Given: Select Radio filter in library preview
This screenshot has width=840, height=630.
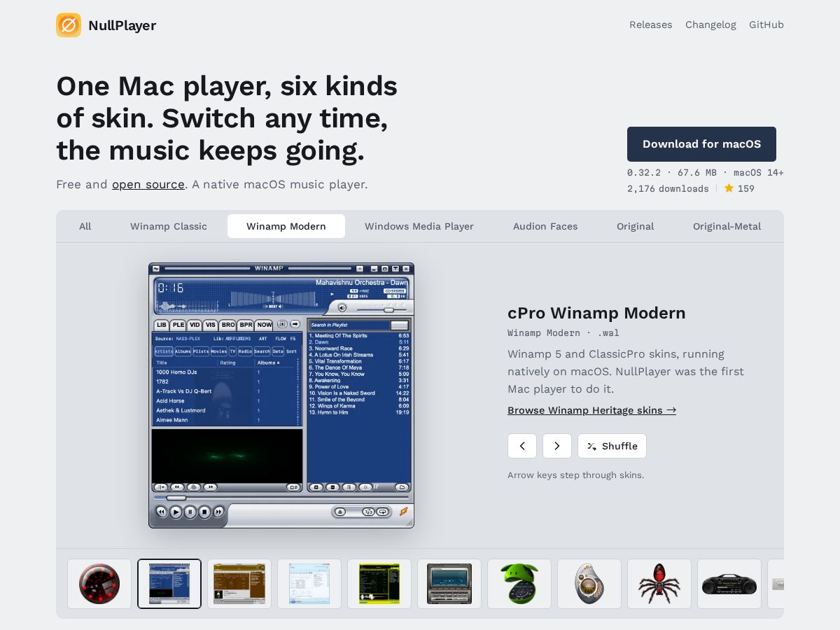Looking at the screenshot, I should (x=245, y=351).
